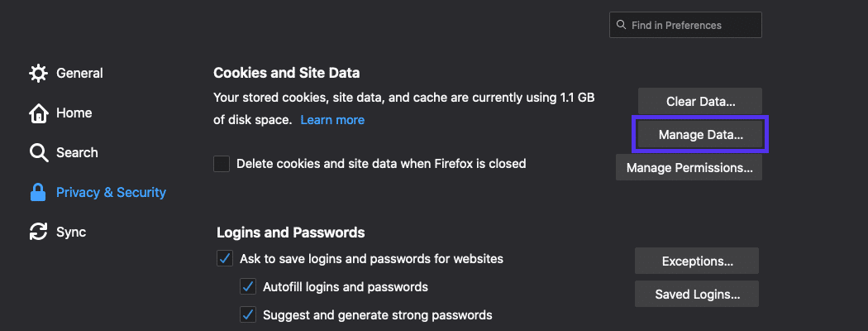
Task: Select the Privacy & Security text label
Action: point(111,193)
